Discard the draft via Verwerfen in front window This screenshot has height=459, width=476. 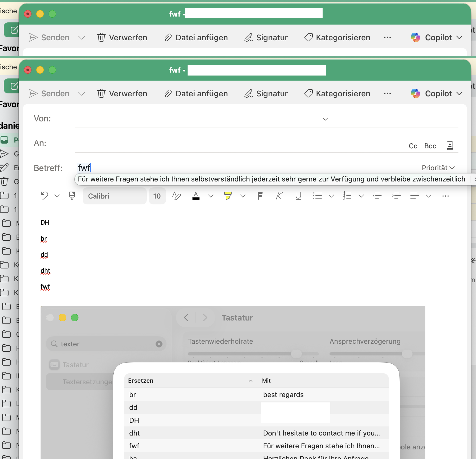pos(122,94)
